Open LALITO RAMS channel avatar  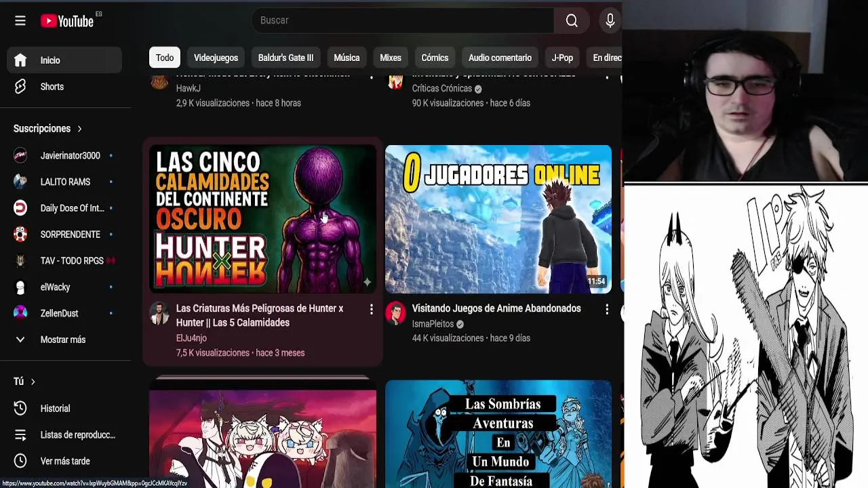(x=20, y=182)
